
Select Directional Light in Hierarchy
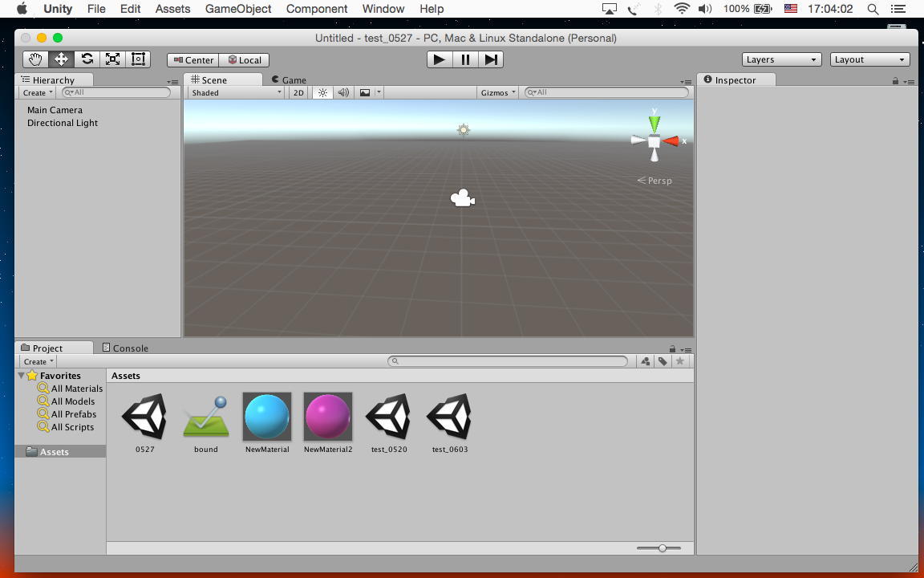(x=63, y=123)
